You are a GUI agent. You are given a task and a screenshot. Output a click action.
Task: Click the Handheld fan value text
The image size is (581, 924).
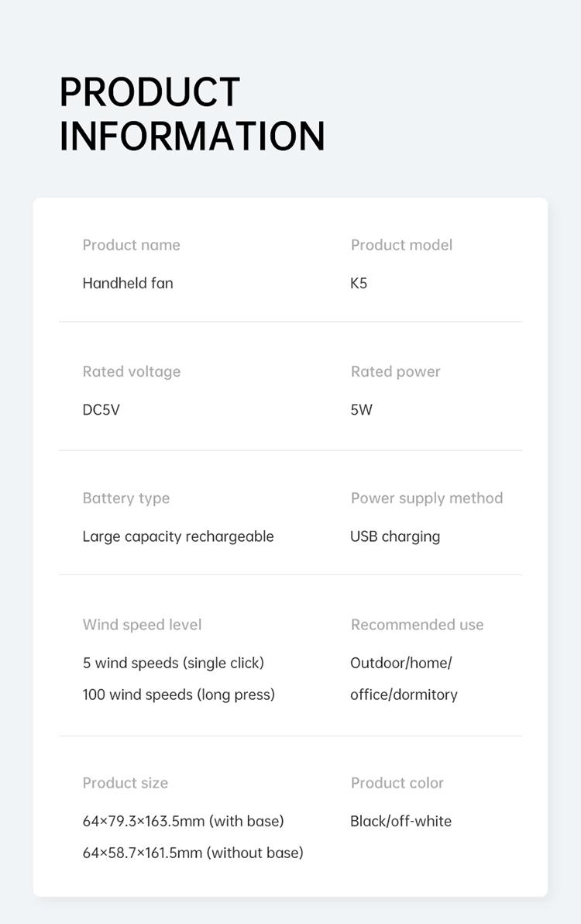128,283
